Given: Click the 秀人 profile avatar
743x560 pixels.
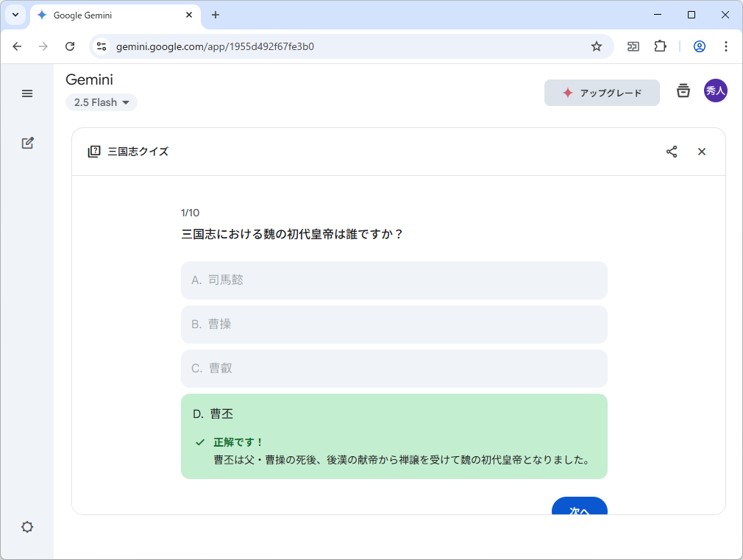Looking at the screenshot, I should (x=715, y=91).
